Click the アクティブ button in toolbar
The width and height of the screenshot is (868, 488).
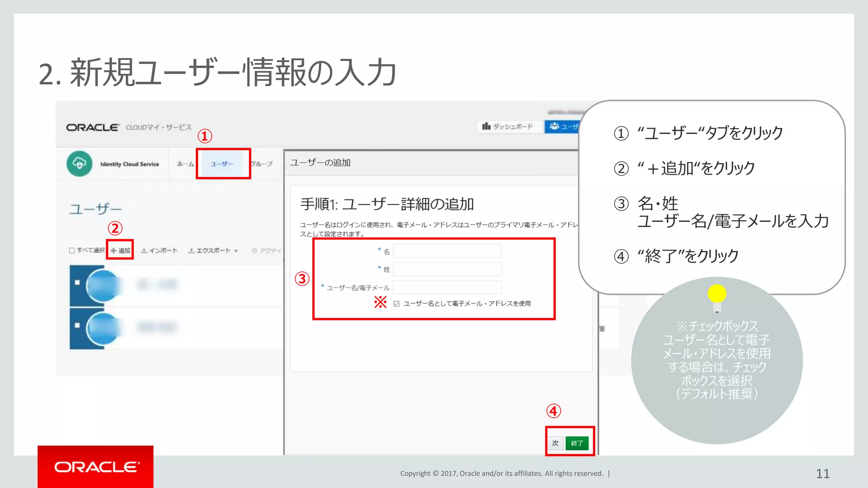click(x=267, y=250)
